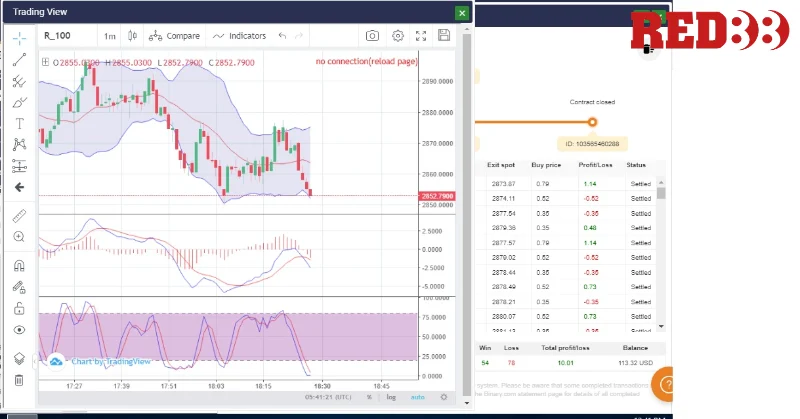Delete drawings with the trash icon
800x419 pixels.
click(19, 380)
